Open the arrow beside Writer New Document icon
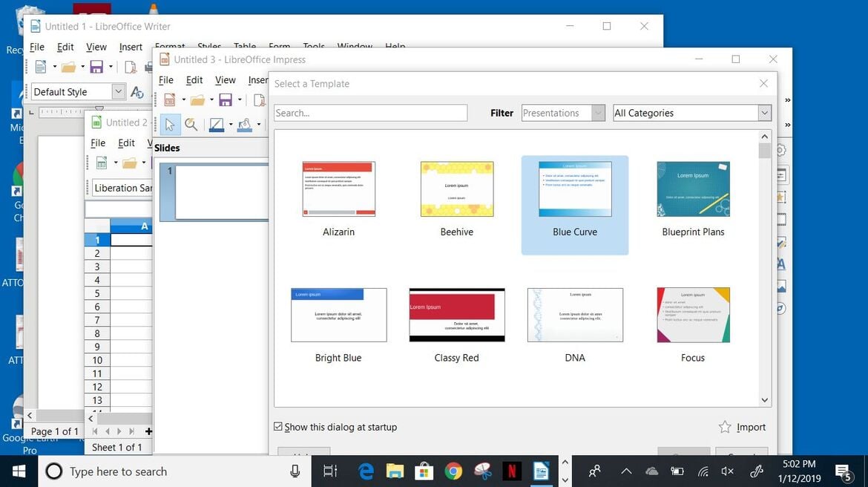Image resolution: width=868 pixels, height=487 pixels. pos(55,67)
